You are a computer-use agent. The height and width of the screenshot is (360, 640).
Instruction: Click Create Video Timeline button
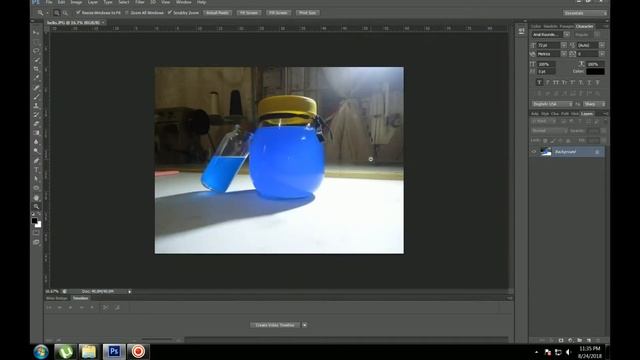pyautogui.click(x=275, y=325)
